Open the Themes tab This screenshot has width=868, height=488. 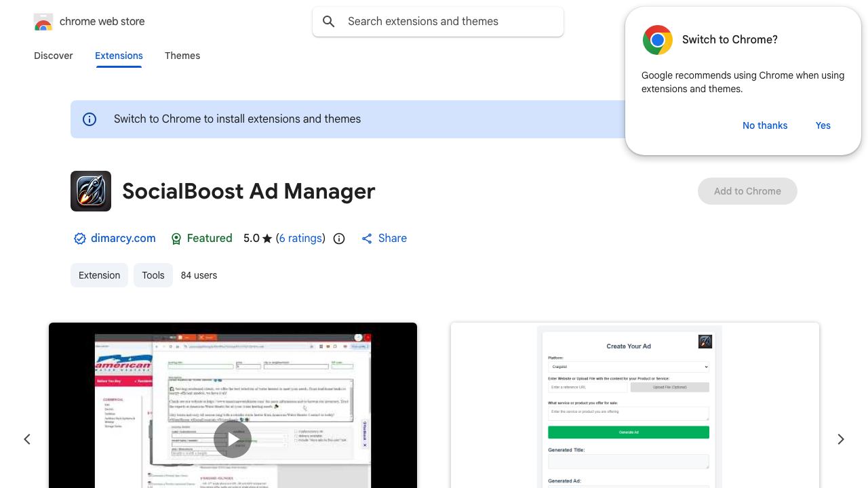[x=182, y=56]
